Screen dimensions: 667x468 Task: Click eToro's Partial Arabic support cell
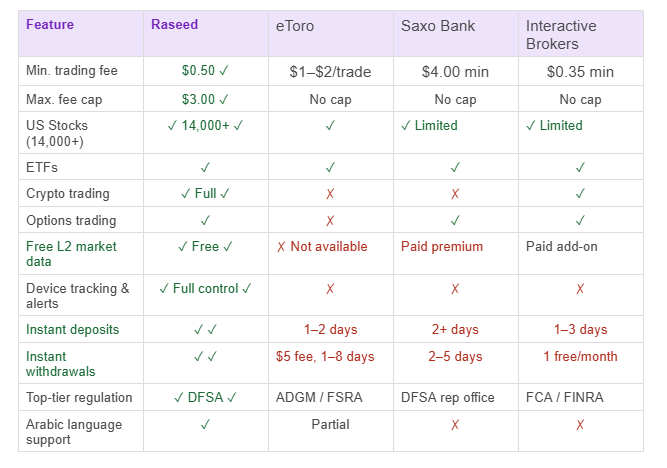330,425
